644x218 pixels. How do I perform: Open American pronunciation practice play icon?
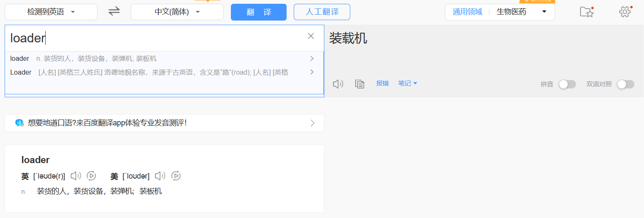176,176
